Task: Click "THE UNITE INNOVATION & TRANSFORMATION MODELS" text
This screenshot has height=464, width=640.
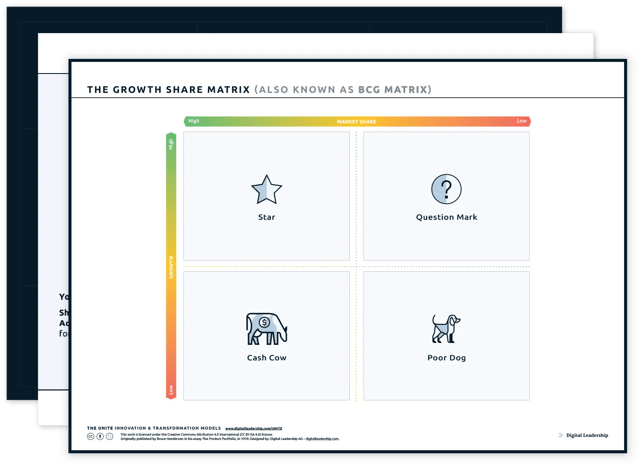Action: [x=154, y=428]
